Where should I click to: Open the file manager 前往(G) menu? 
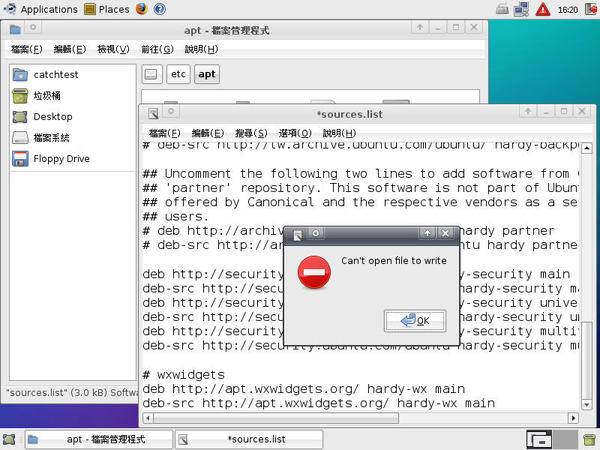tap(157, 49)
